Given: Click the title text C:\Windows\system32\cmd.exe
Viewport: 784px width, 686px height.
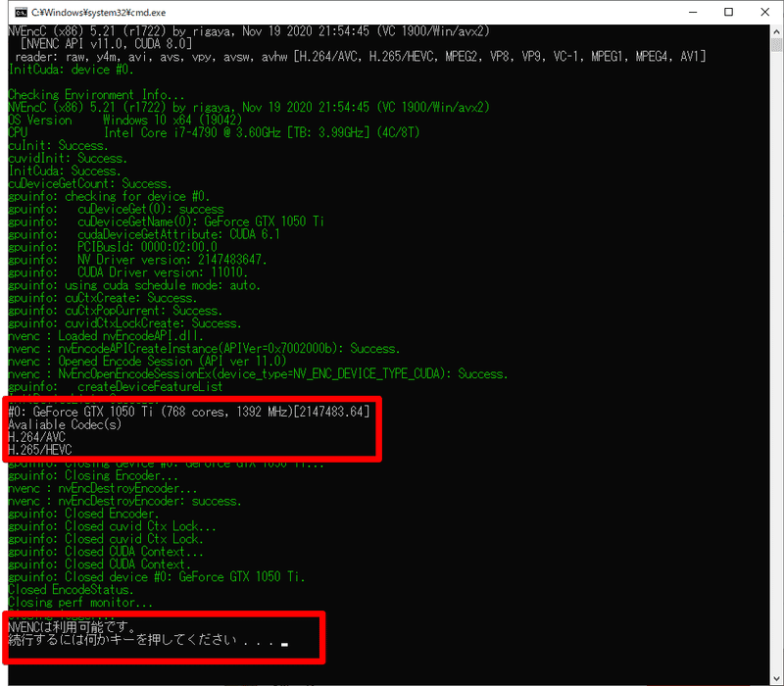Looking at the screenshot, I should (99, 12).
